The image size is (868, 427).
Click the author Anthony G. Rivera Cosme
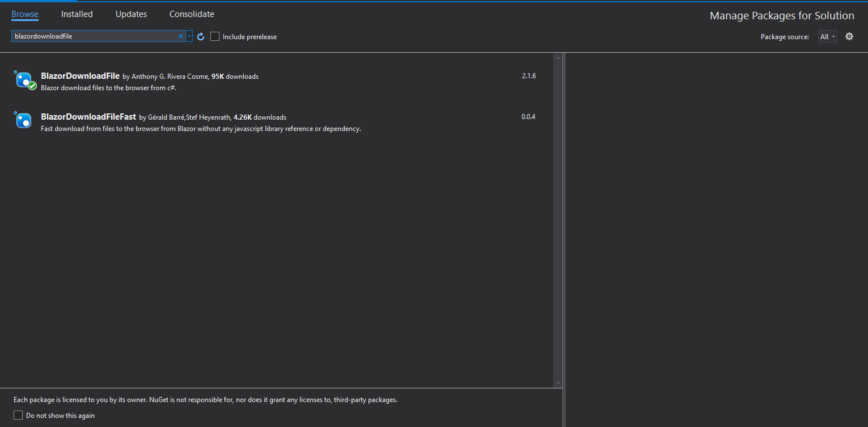click(170, 77)
